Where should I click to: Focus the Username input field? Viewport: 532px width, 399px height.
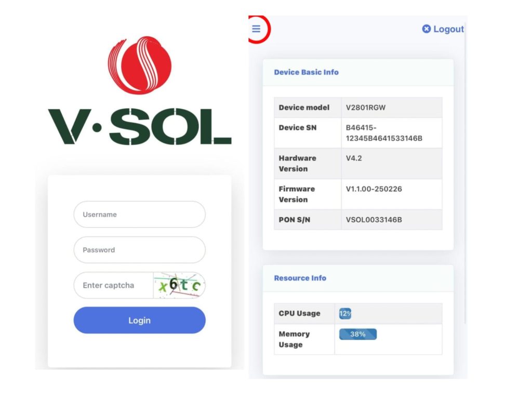click(139, 215)
